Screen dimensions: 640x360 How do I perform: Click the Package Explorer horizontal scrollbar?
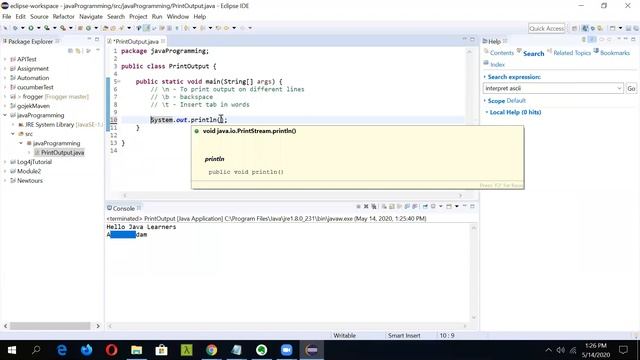[x=50, y=326]
